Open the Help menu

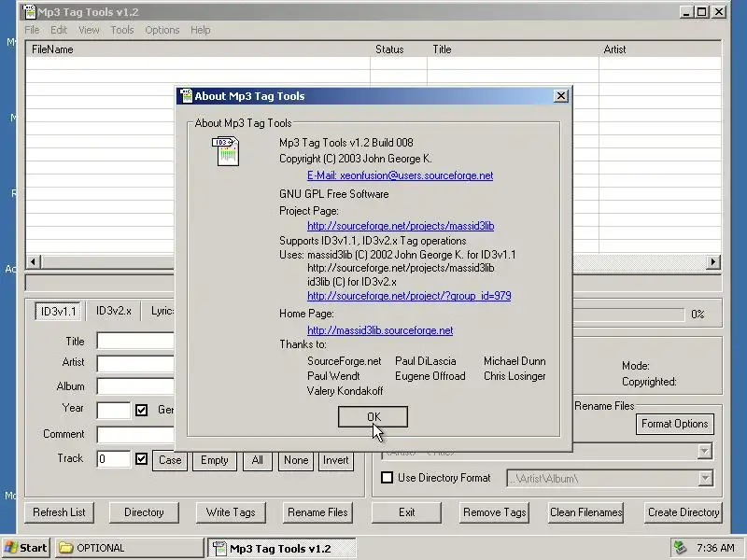pos(200,30)
